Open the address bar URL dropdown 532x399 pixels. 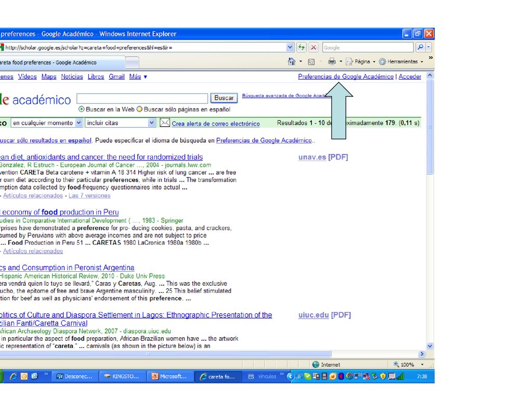(x=290, y=47)
